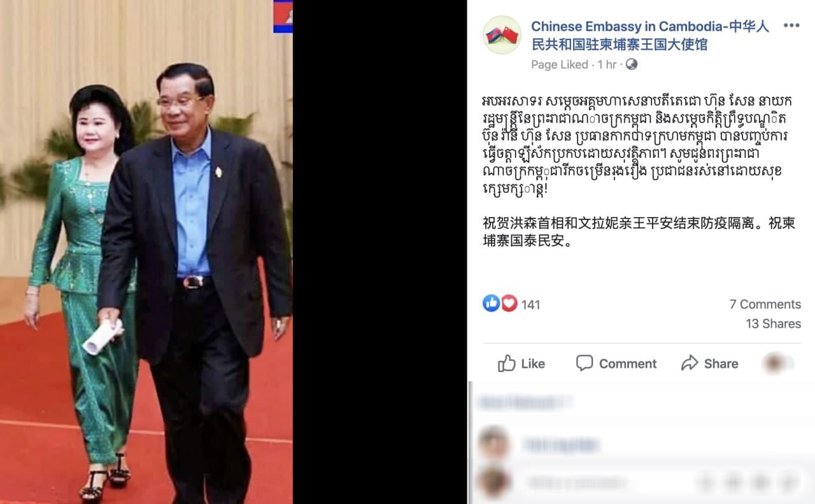Screen dimensions: 815x504
Task: Click the Share button
Action: click(709, 363)
